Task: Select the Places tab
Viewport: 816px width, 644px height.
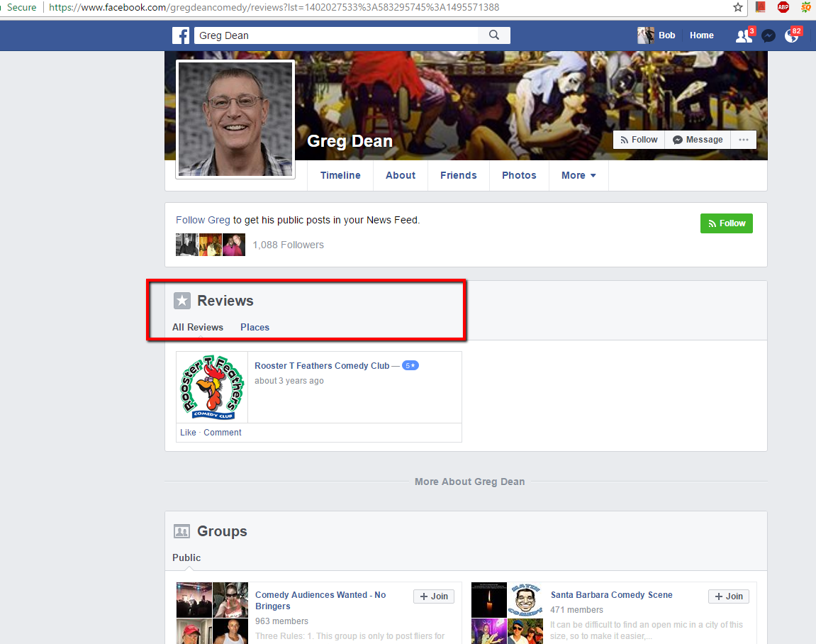Action: click(255, 327)
